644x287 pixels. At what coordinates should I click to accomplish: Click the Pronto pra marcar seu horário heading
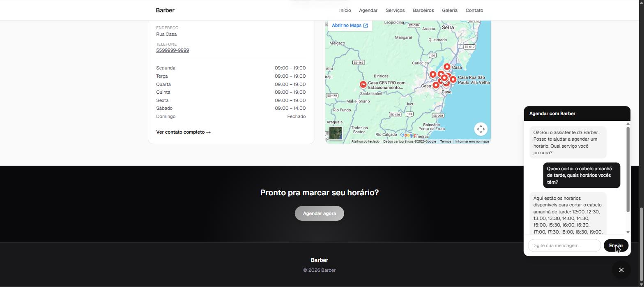(319, 192)
